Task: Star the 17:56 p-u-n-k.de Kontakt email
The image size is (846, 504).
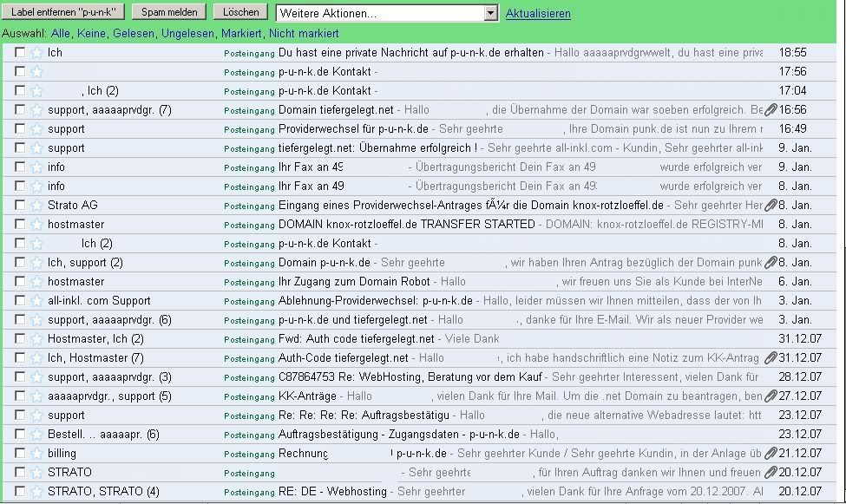Action: point(36,72)
